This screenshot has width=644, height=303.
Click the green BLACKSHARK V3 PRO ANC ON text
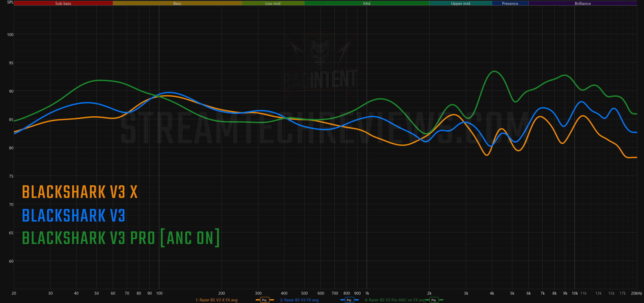[x=121, y=238]
